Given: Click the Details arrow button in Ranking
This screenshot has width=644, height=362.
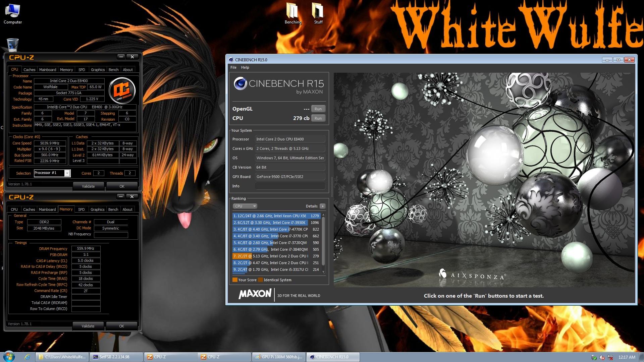Looking at the screenshot, I should [322, 206].
